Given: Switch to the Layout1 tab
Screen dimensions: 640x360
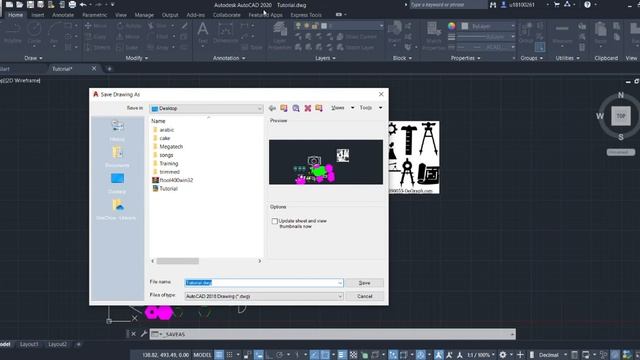Looking at the screenshot, I should (29, 344).
